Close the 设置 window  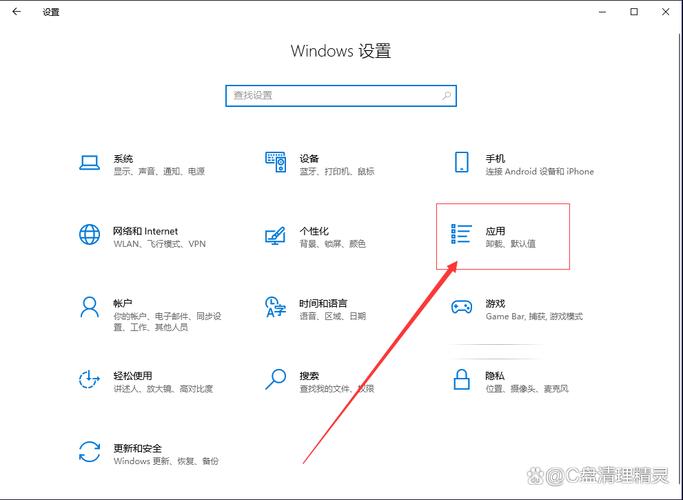click(666, 12)
